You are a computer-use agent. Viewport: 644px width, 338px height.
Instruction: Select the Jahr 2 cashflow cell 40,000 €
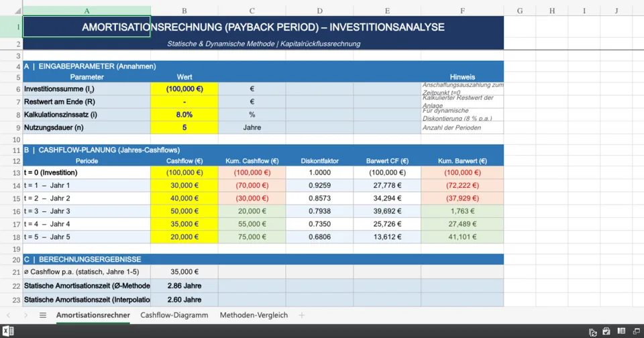[x=184, y=199]
